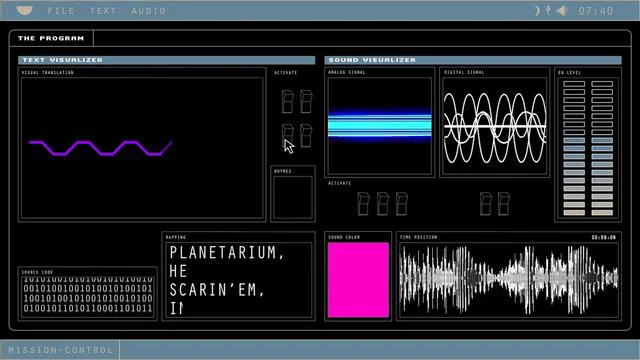Click the SOUND COLOR label
Screen dimensions: 640x360
(344, 237)
